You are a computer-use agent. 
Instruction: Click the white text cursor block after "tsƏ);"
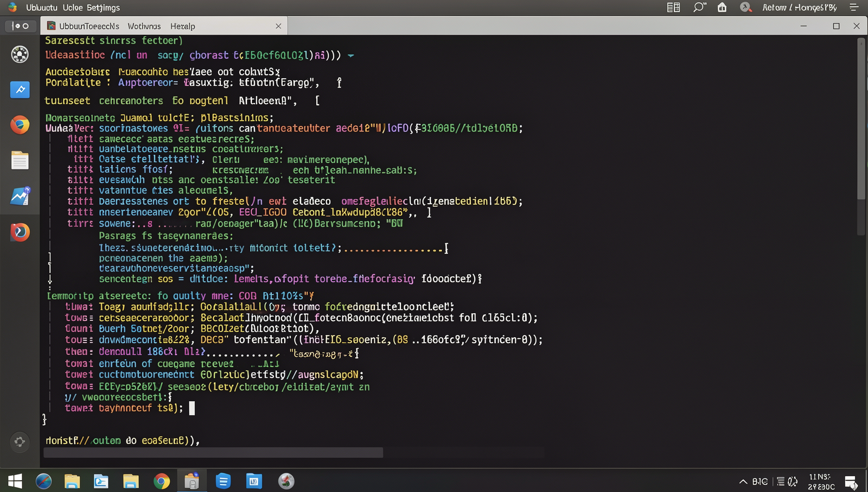(192, 408)
